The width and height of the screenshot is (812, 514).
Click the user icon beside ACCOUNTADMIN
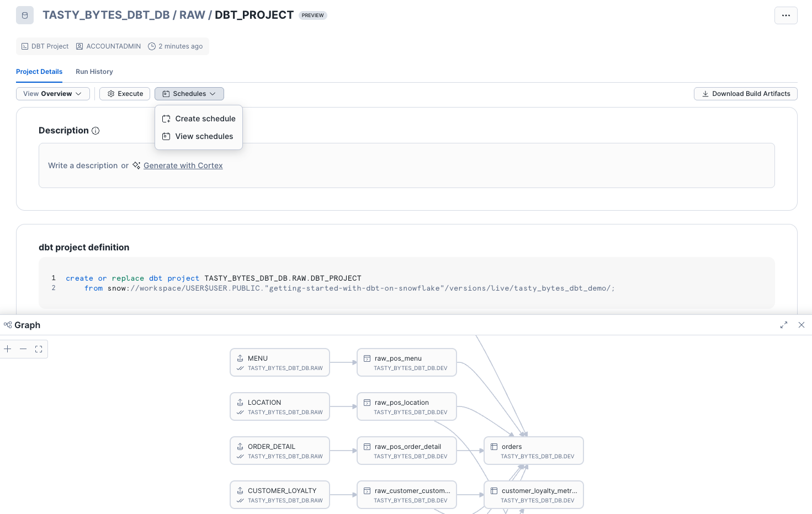point(79,46)
